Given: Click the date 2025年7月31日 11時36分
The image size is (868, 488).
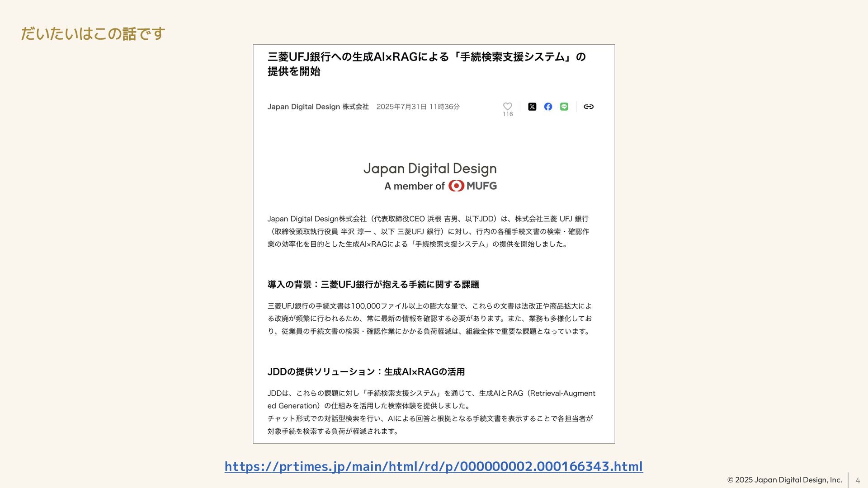Looking at the screenshot, I should (x=418, y=107).
